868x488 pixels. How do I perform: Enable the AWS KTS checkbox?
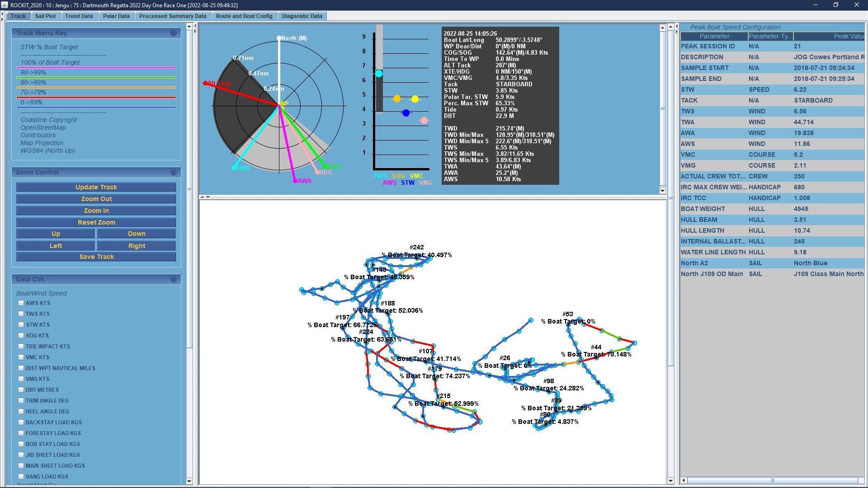[21, 303]
